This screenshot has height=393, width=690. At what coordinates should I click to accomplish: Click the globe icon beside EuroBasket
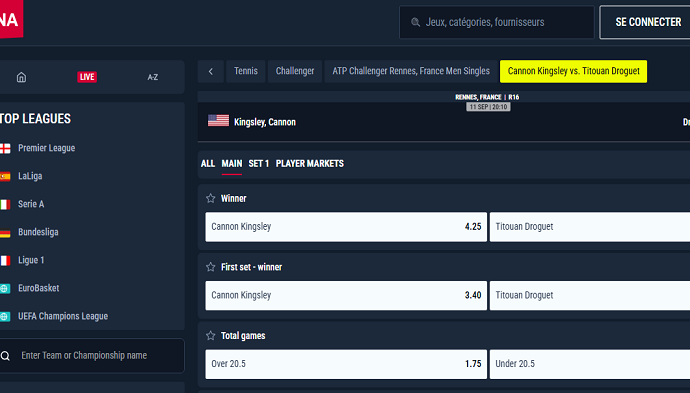point(5,289)
